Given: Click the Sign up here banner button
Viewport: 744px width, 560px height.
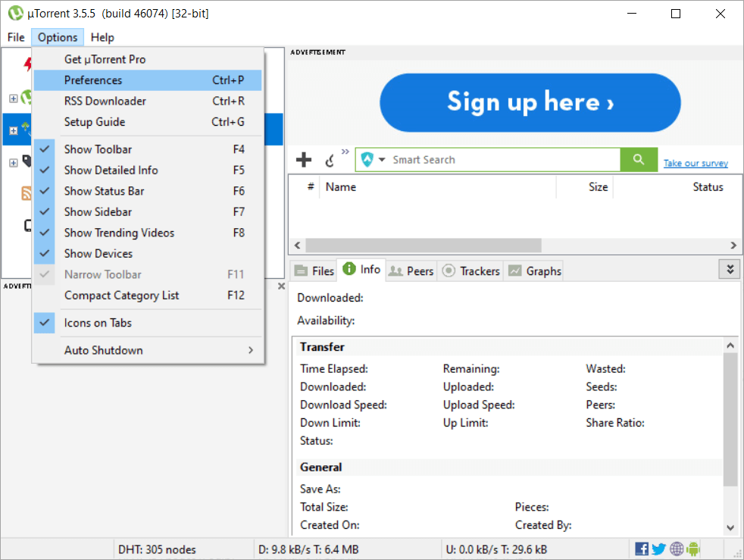Looking at the screenshot, I should tap(530, 102).
